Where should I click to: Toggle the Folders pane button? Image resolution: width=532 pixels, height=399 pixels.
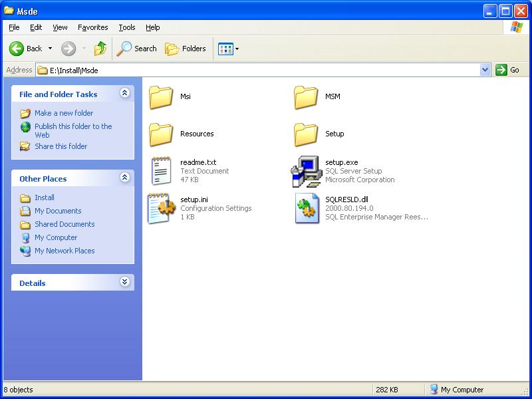186,49
